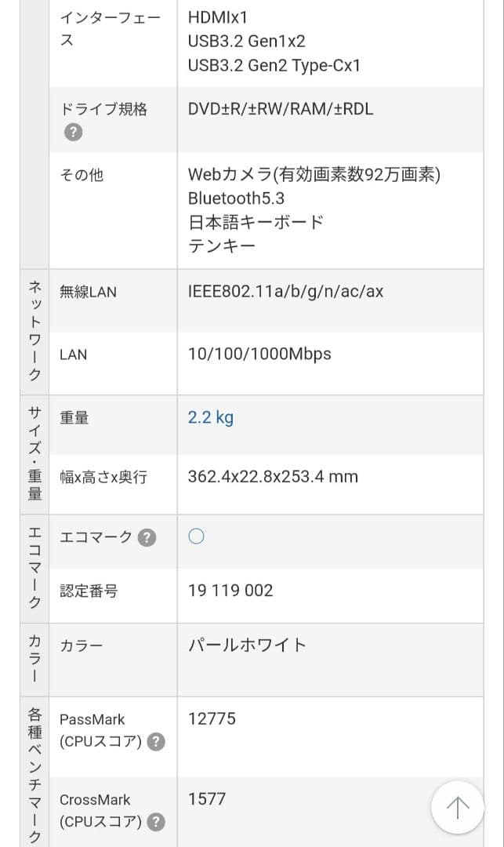
Task: Click the 認定番号 value 19 119 002
Action: coord(230,590)
